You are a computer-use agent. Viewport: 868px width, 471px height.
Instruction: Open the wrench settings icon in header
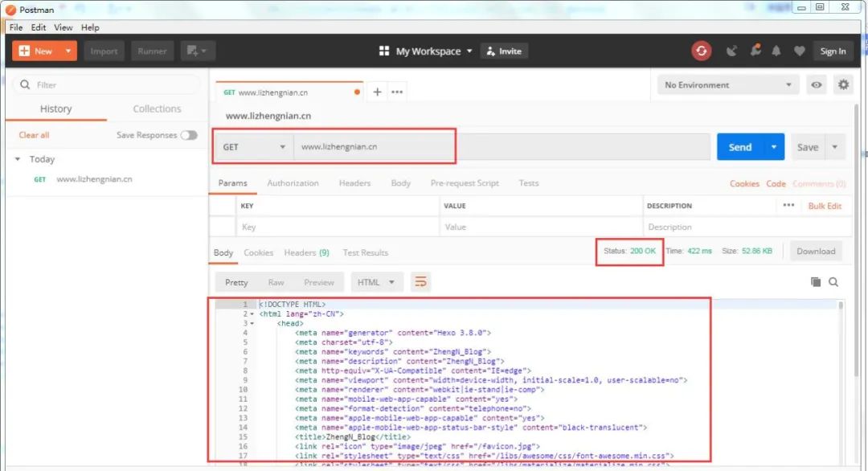tap(755, 51)
